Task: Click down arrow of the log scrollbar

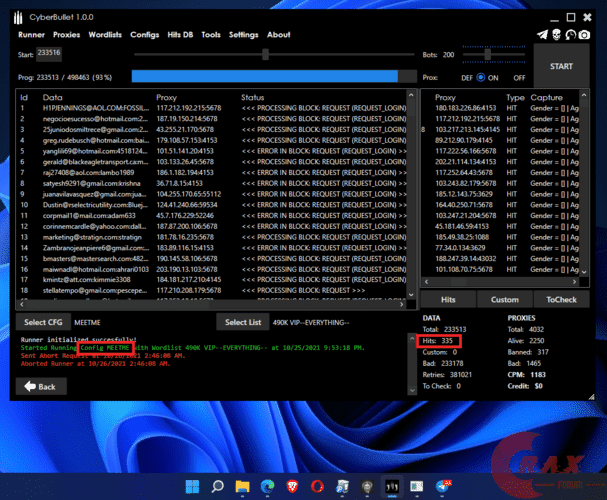Action: (x=412, y=390)
